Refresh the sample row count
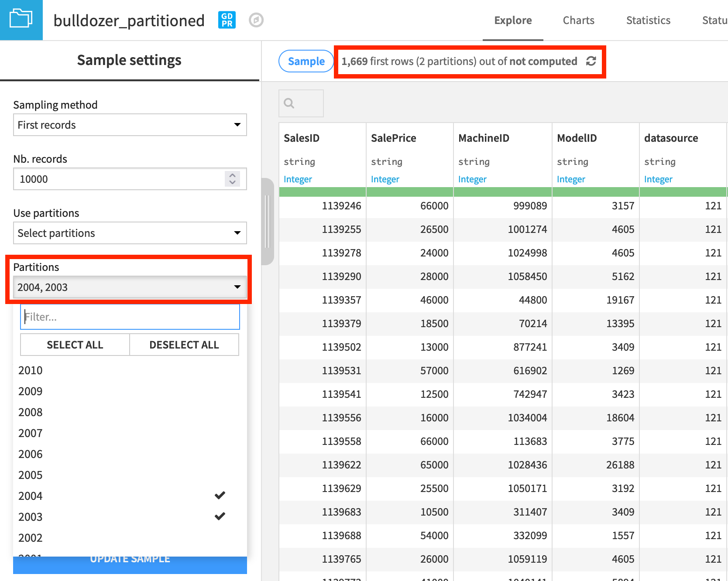728x581 pixels. coord(591,61)
